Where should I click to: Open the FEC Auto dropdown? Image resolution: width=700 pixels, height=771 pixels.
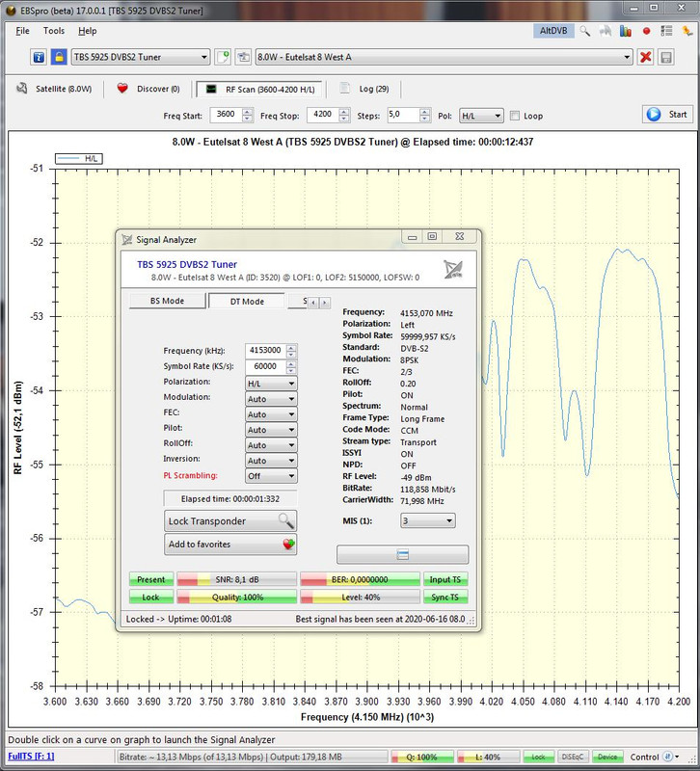point(271,414)
